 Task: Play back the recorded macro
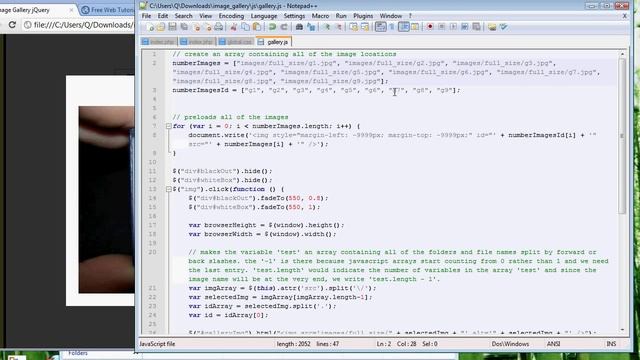click(x=453, y=27)
